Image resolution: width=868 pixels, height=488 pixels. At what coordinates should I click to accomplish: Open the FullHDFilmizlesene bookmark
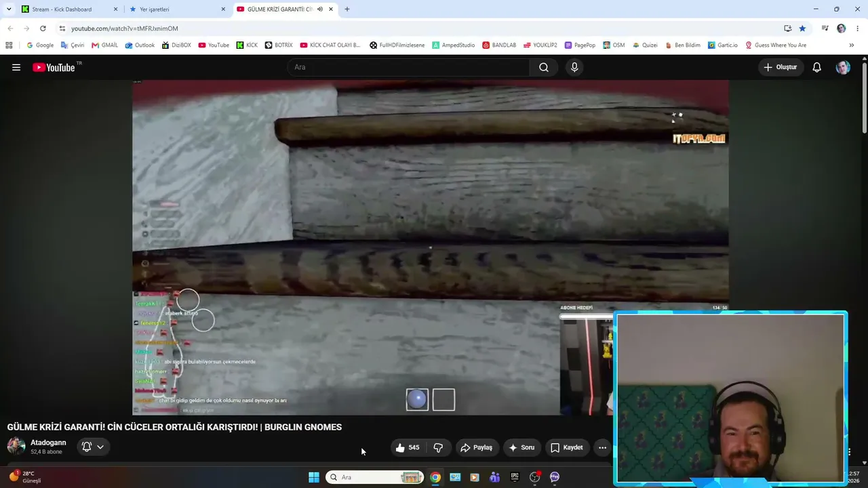tap(397, 45)
